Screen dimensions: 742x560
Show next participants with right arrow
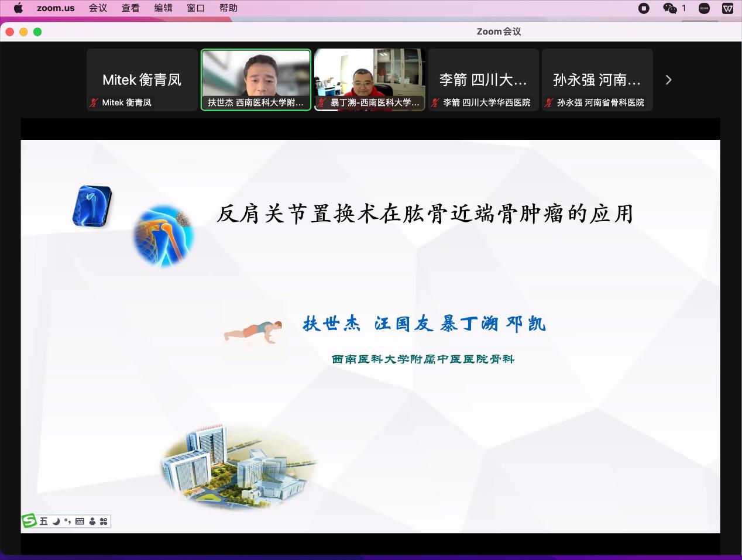pyautogui.click(x=668, y=80)
